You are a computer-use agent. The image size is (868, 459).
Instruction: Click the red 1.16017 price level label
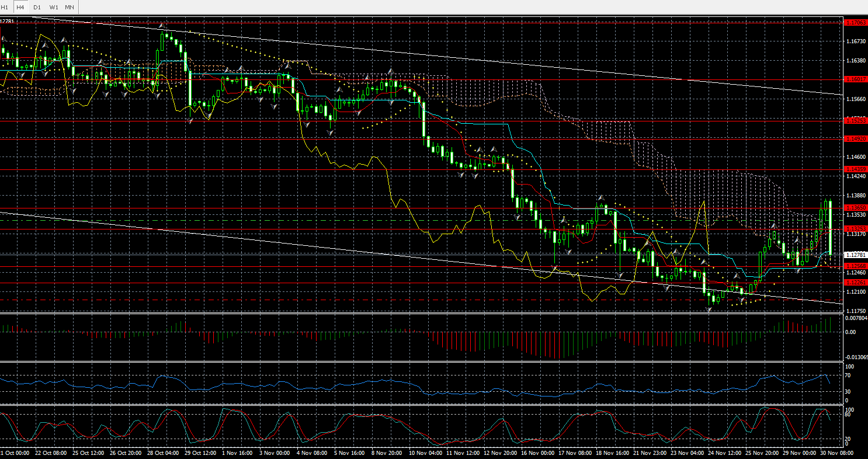pyautogui.click(x=856, y=79)
